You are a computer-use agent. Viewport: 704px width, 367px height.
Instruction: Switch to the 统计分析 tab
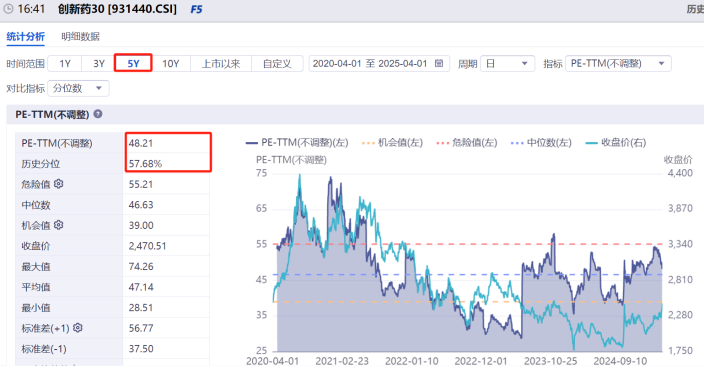click(26, 36)
